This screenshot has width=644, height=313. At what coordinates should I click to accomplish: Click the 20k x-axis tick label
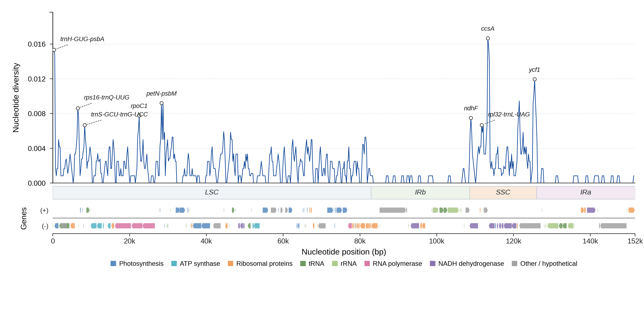pos(129,241)
